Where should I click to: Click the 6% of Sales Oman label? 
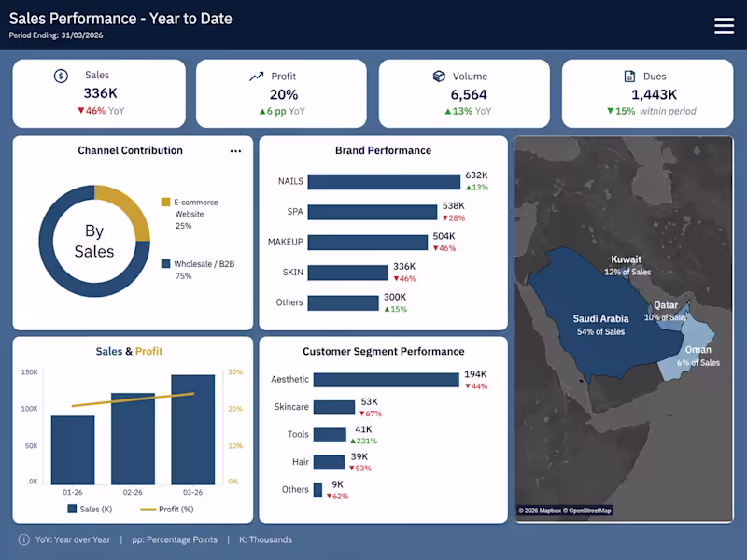pos(698,362)
